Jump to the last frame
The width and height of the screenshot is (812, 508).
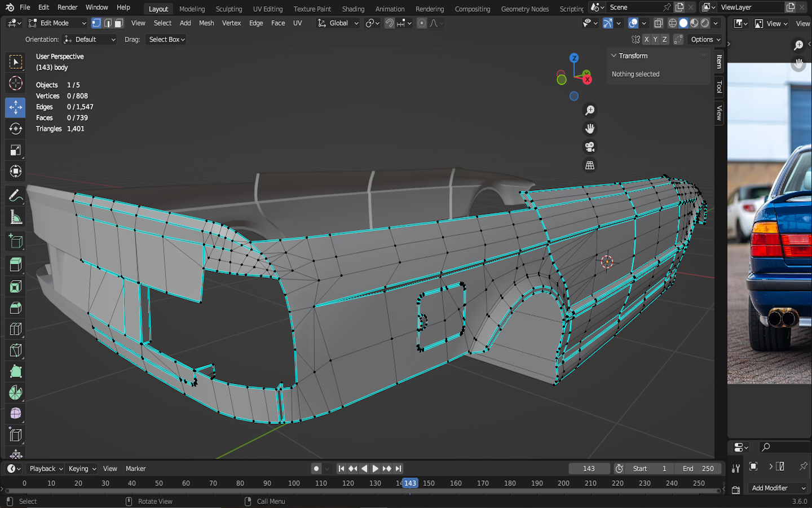[x=398, y=468]
